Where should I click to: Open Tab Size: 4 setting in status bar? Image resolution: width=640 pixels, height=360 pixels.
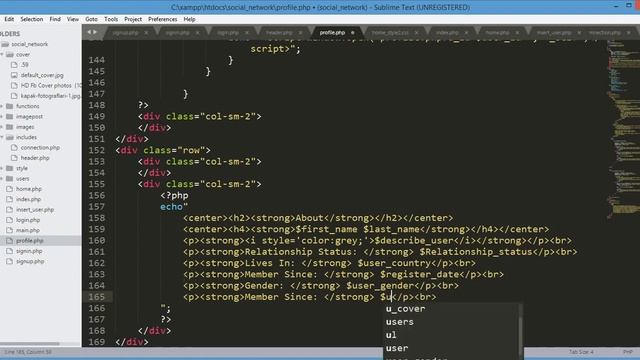[x=581, y=352]
